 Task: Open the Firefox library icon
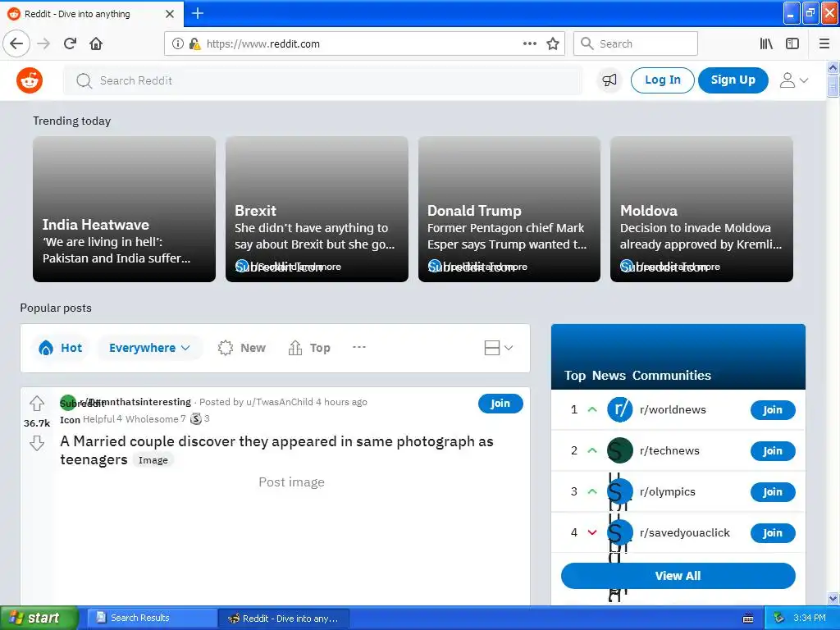(x=767, y=44)
